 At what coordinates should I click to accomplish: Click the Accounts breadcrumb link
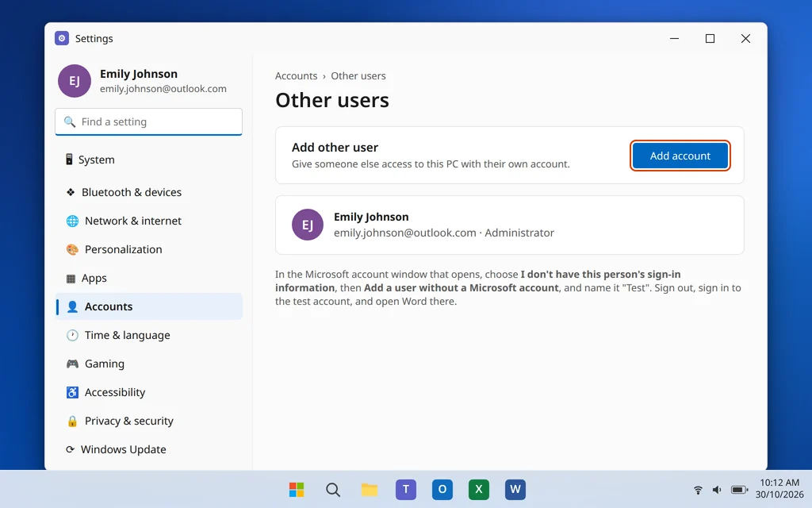(x=297, y=75)
